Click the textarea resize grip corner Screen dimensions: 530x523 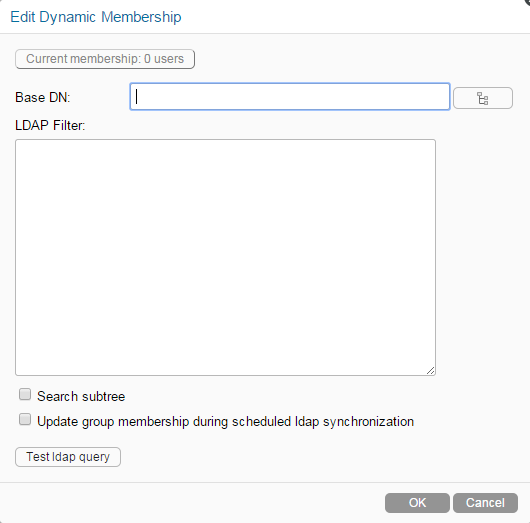431,371
